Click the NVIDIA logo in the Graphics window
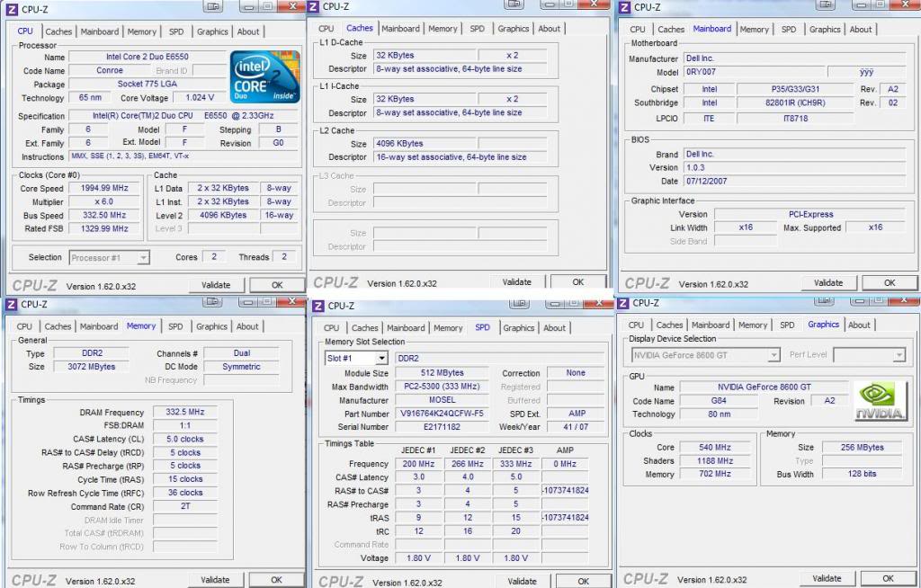The height and width of the screenshot is (588, 921). pyautogui.click(x=880, y=402)
